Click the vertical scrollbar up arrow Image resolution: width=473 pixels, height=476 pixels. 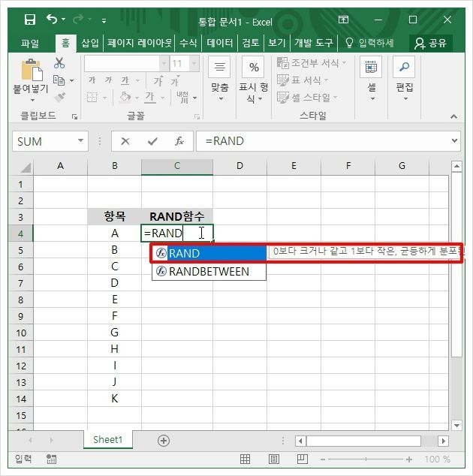pos(456,167)
